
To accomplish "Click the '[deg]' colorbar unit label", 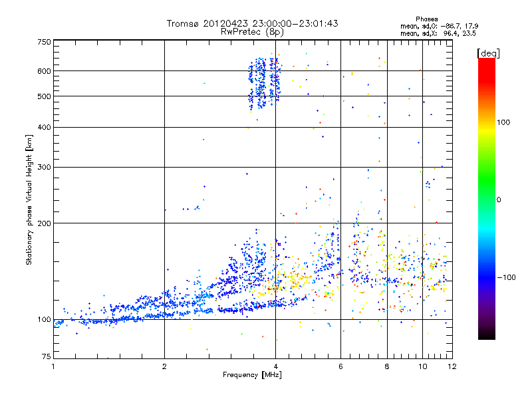I will click(x=488, y=53).
